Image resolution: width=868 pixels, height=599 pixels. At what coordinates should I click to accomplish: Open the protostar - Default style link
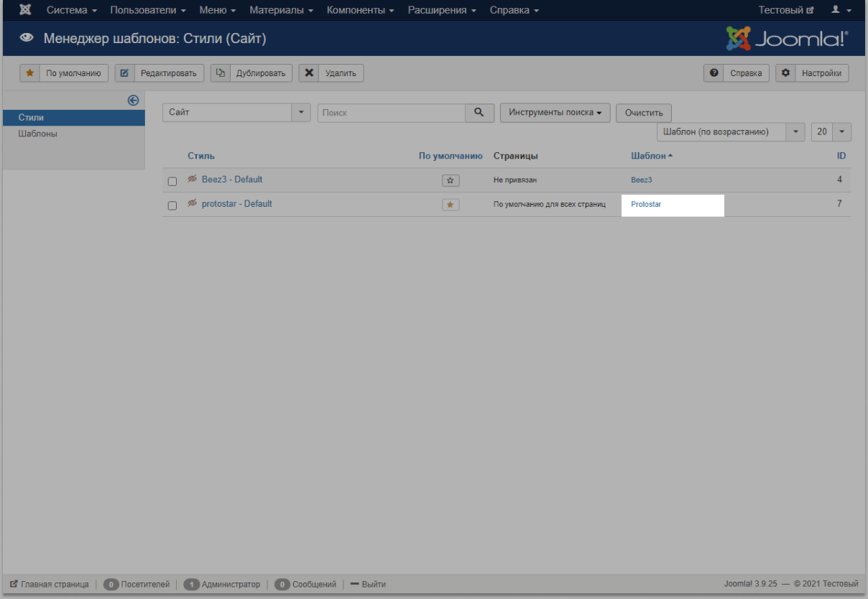(237, 204)
